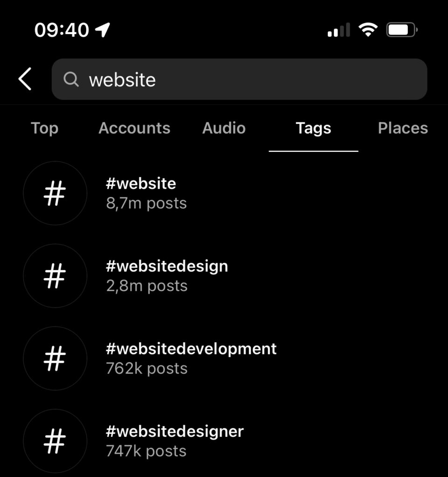Tap the Wi-Fi status icon

tap(368, 30)
